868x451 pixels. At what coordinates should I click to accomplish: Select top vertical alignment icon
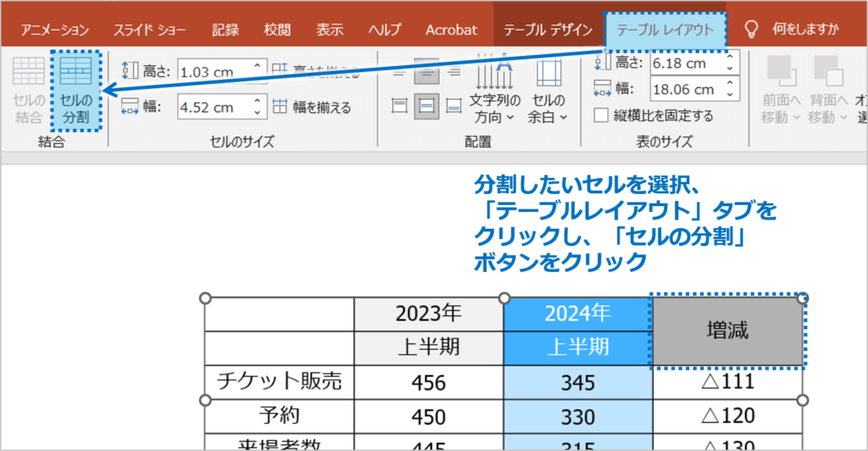point(399,106)
